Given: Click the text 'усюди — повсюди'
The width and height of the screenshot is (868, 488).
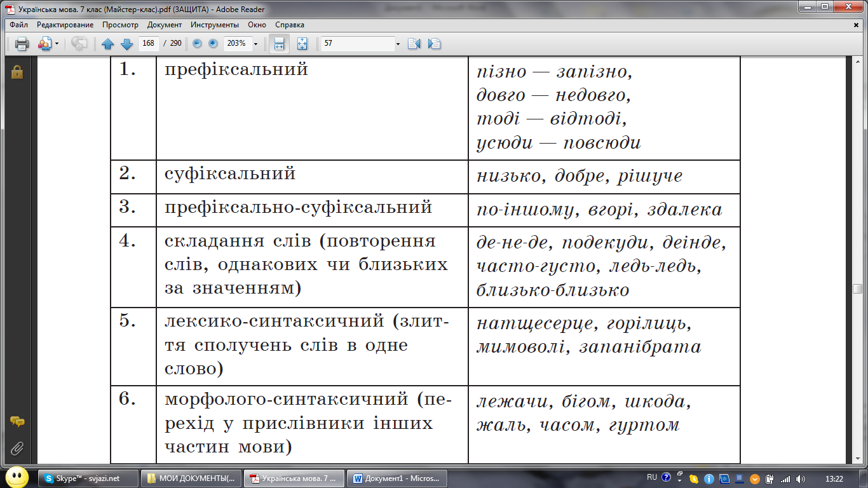Looking at the screenshot, I should (559, 143).
